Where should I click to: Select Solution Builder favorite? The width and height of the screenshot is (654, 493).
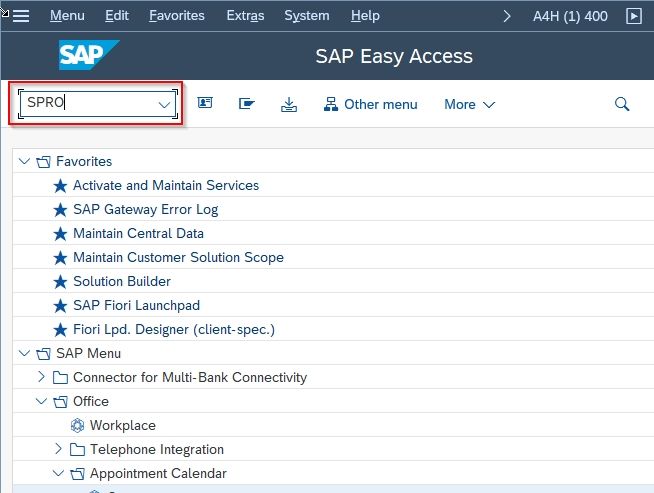pyautogui.click(x=122, y=282)
